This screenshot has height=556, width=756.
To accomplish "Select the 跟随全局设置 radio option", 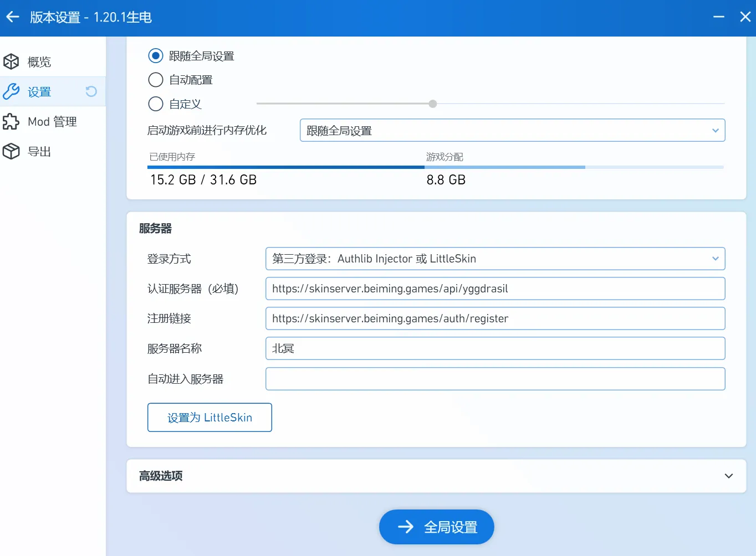I will pos(156,56).
